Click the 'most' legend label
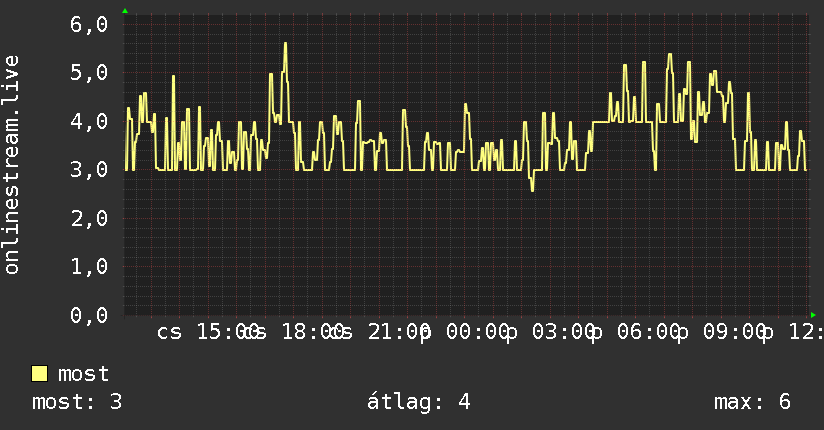 pos(84,374)
